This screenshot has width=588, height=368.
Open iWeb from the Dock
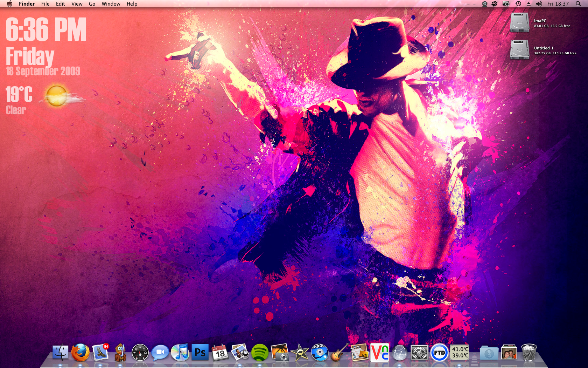[359, 353]
